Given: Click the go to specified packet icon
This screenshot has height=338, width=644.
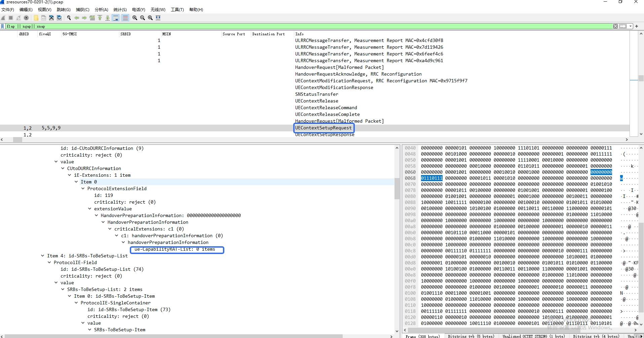Looking at the screenshot, I should (x=92, y=18).
